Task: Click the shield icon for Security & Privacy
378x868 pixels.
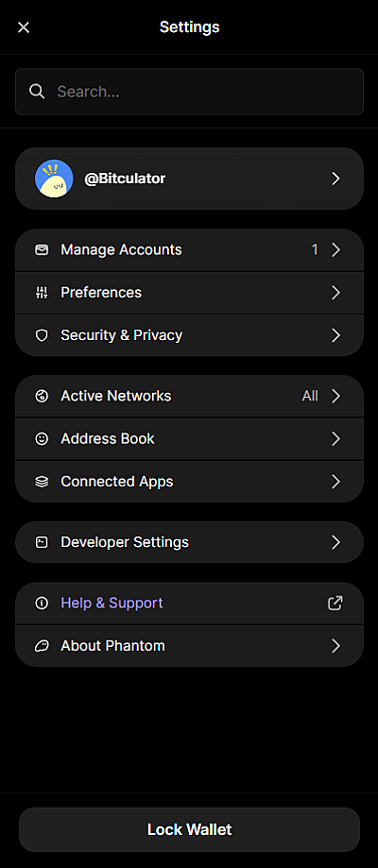Action: (42, 335)
